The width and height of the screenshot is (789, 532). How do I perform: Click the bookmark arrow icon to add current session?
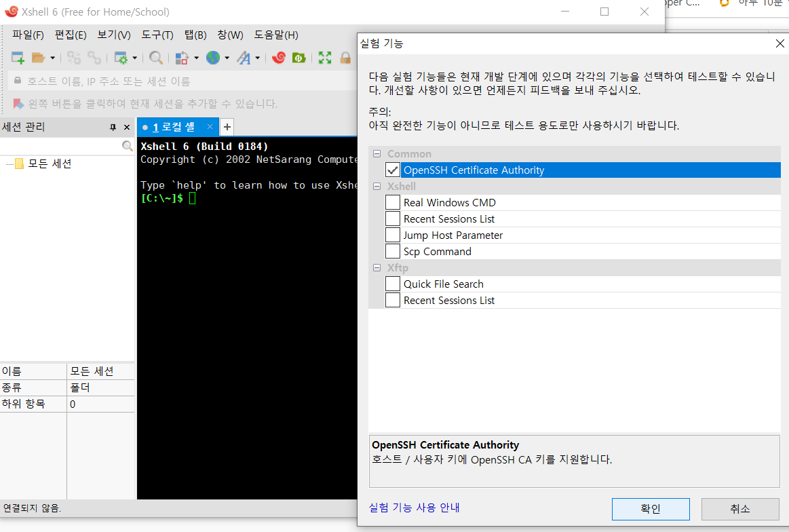(18, 104)
